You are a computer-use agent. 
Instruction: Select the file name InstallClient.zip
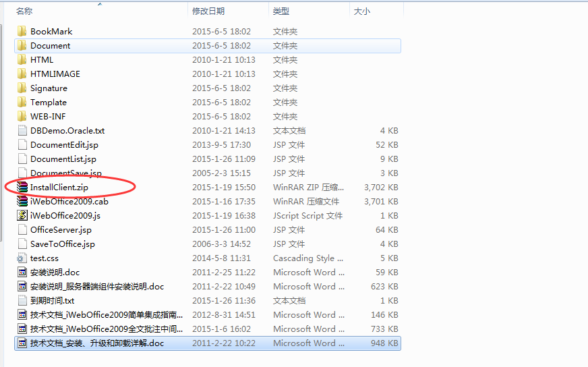pyautogui.click(x=59, y=188)
